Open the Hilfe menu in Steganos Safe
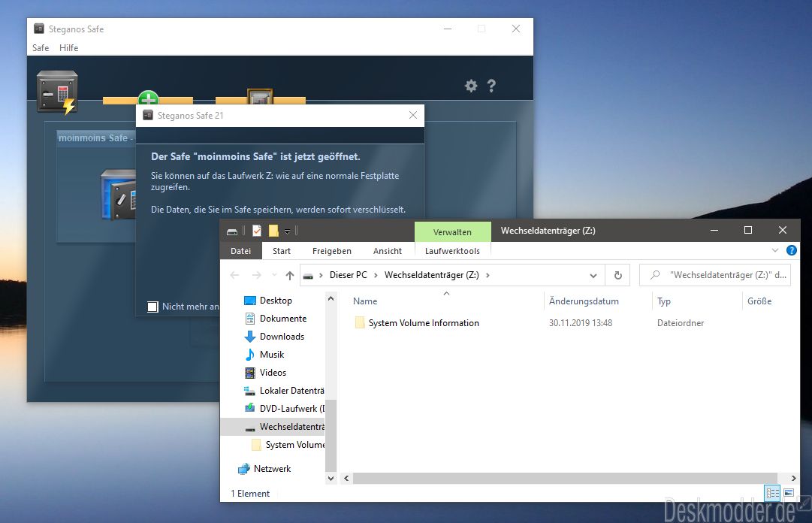Image resolution: width=812 pixels, height=523 pixels. tap(68, 47)
